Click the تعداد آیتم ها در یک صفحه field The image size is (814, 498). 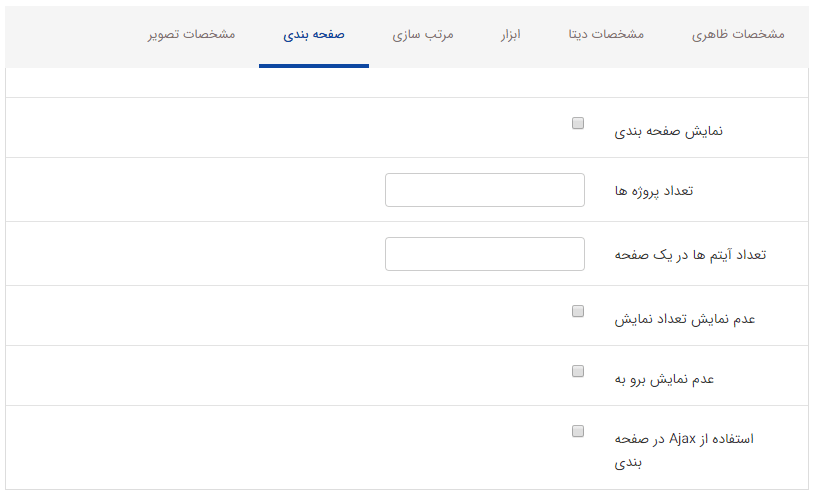tap(484, 254)
